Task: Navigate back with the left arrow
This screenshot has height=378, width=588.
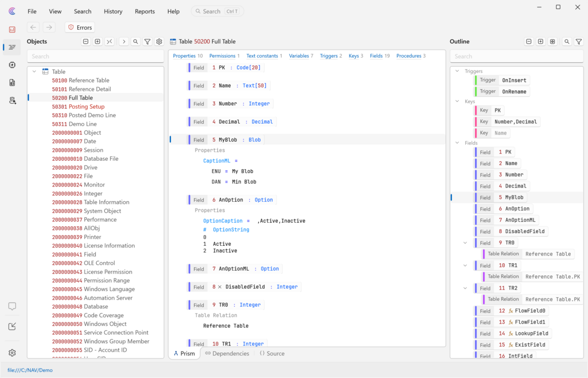Action: (x=34, y=27)
